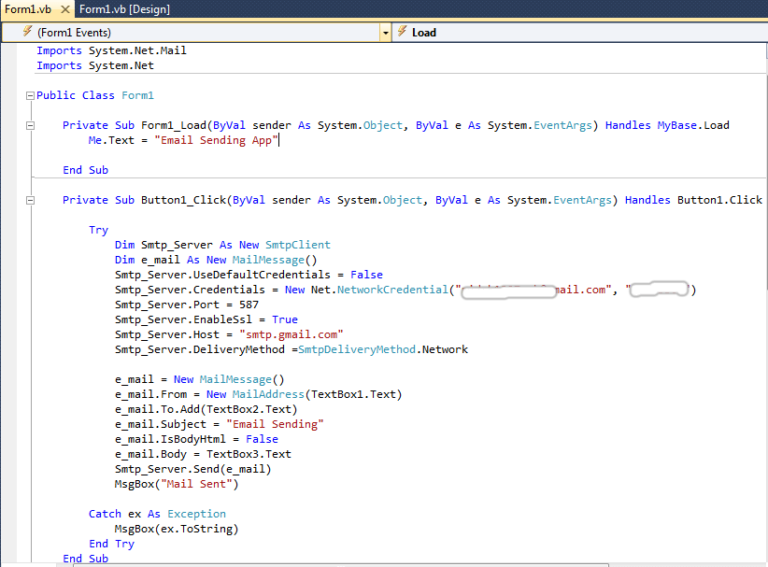
Task: Place cursor after "Email Sending App" text
Action: pyautogui.click(x=279, y=141)
